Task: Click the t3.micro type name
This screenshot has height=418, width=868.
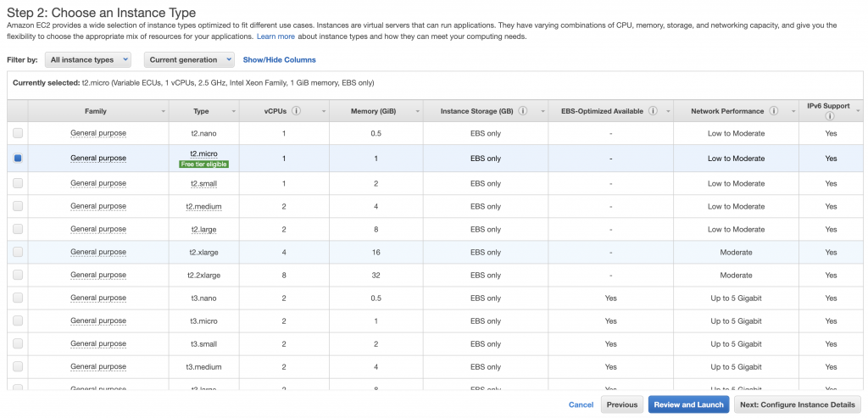Action: [203, 321]
